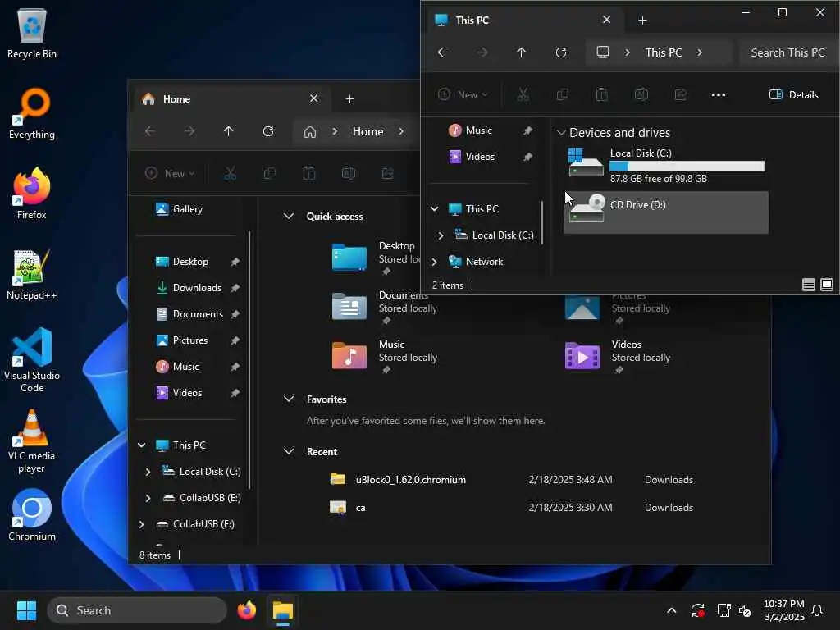Collapse Devices and drives group
This screenshot has width=840, height=630.
click(561, 133)
